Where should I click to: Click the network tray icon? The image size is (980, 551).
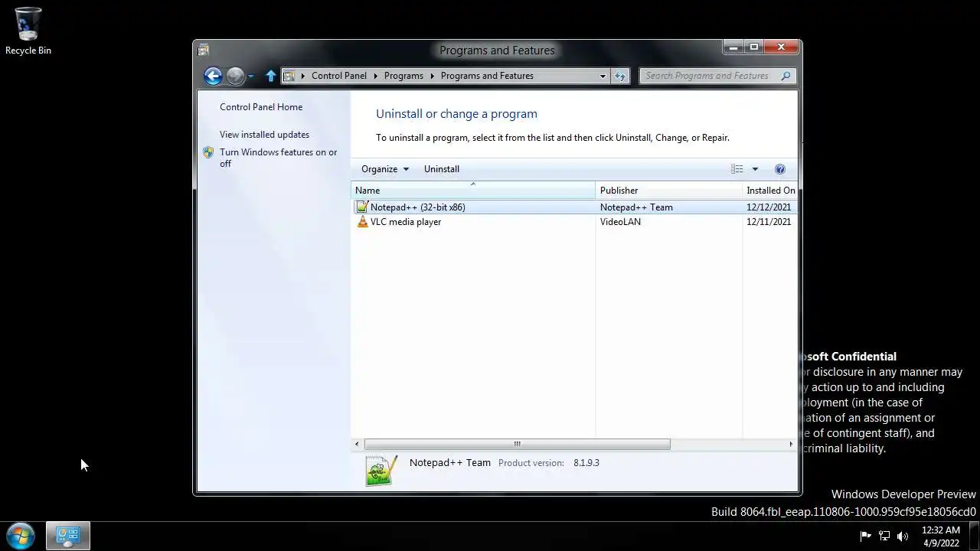coord(884,536)
